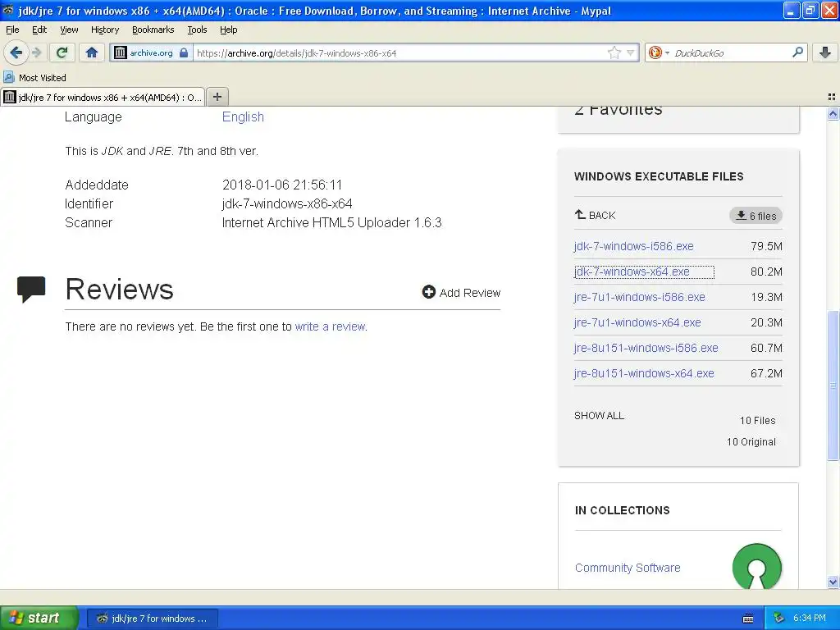
Task: Click the padlock security icon
Action: 184,52
